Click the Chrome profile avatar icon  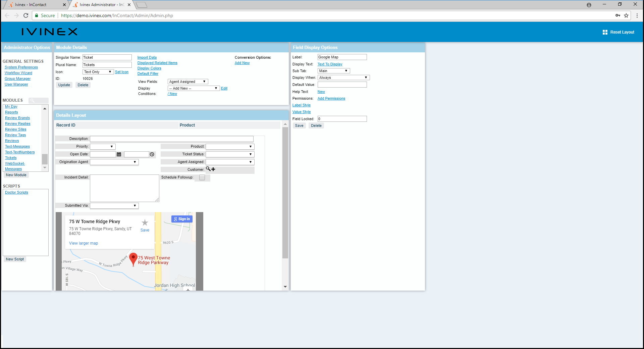[x=589, y=5]
